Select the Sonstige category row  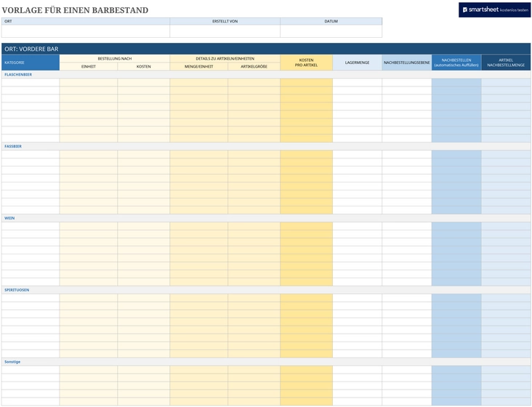(266, 362)
